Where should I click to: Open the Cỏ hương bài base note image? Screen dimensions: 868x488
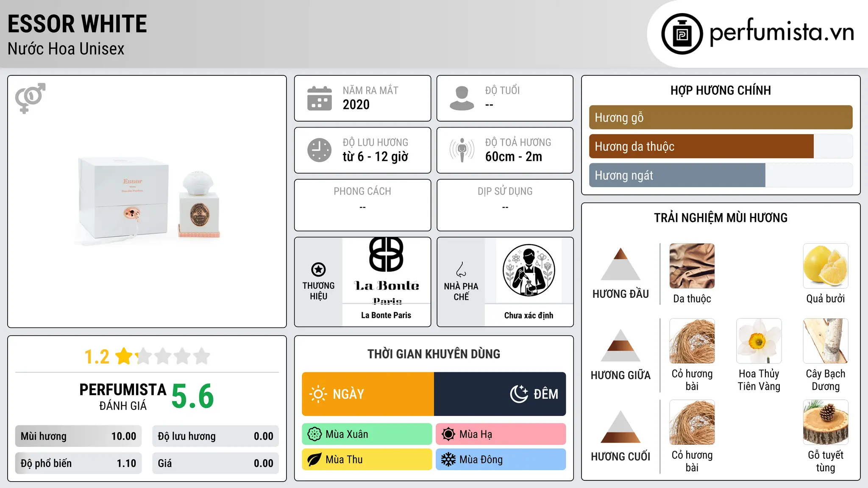[x=692, y=422]
